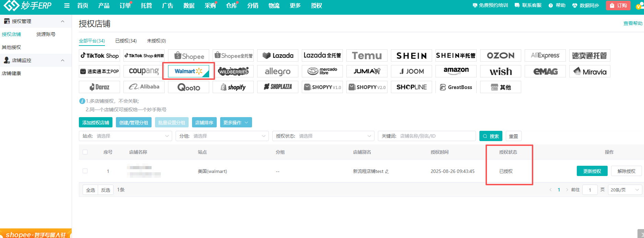Select the TikTok Shop 全托管 platform tile
The width and height of the screenshot is (644, 238).
144,55
